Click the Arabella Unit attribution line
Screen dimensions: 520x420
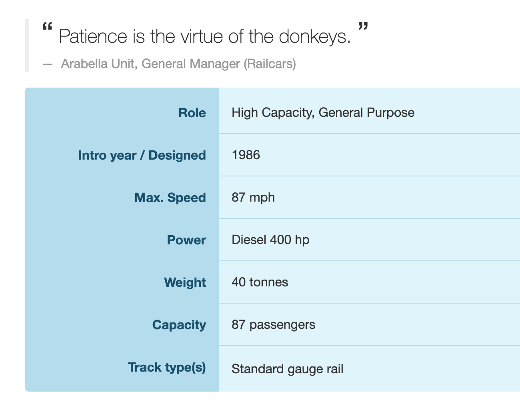click(x=178, y=64)
